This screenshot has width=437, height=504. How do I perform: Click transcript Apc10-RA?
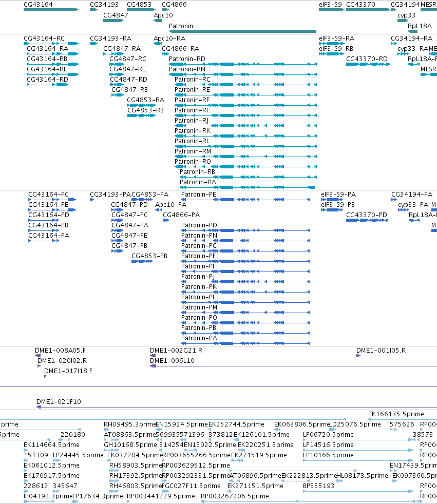tap(158, 44)
